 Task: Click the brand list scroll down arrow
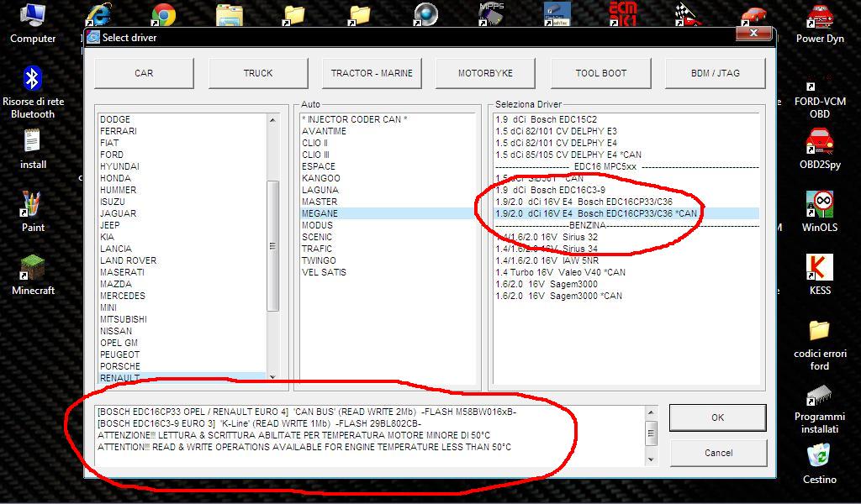(273, 377)
